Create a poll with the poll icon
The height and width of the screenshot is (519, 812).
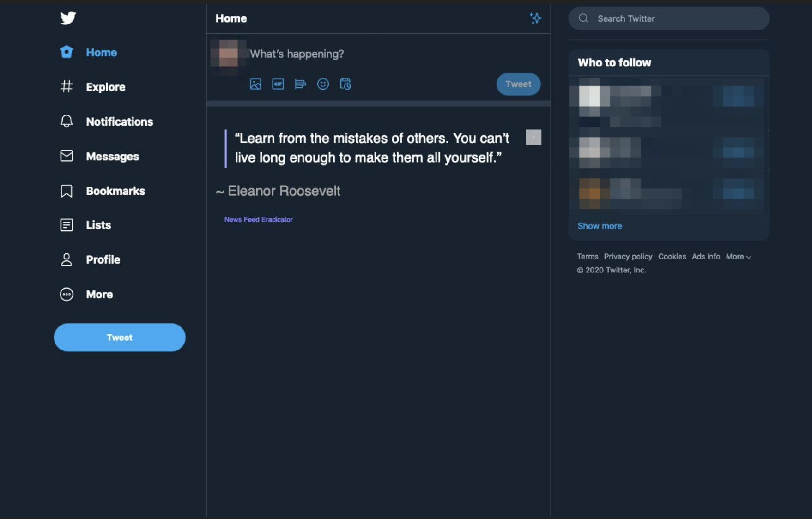coord(300,84)
